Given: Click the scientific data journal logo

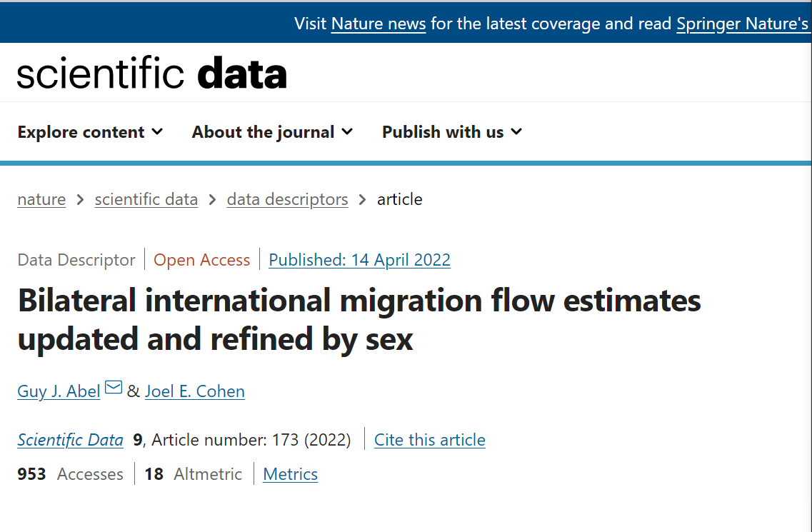Looking at the screenshot, I should click(151, 74).
